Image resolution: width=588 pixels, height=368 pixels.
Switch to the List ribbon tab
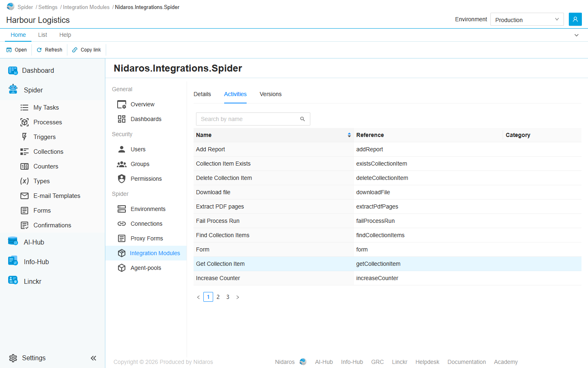pos(42,35)
